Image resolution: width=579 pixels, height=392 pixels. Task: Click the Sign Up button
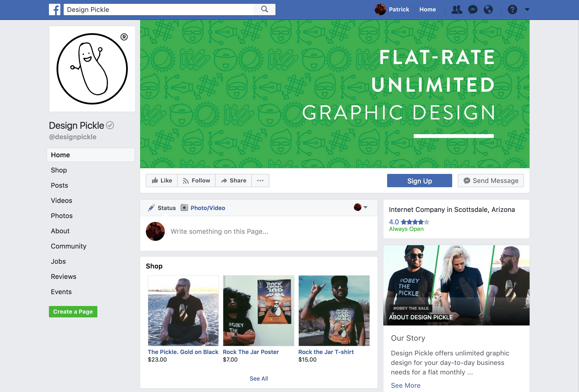[x=419, y=180]
